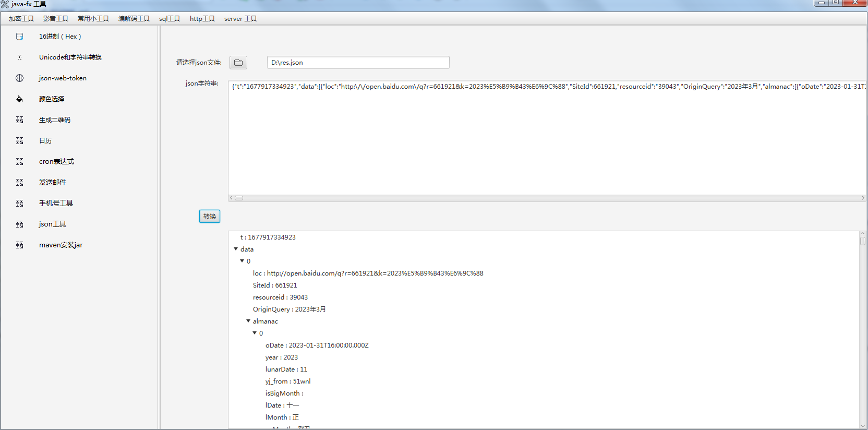Click the folder icon to browse json file

238,63
